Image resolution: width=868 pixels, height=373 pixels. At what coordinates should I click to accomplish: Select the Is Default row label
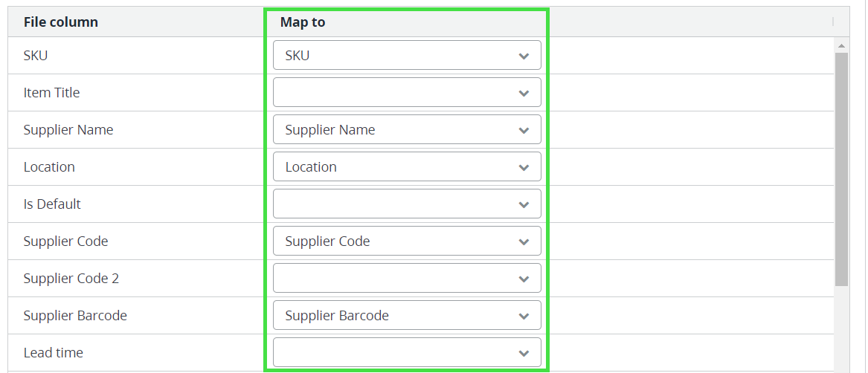coord(52,204)
